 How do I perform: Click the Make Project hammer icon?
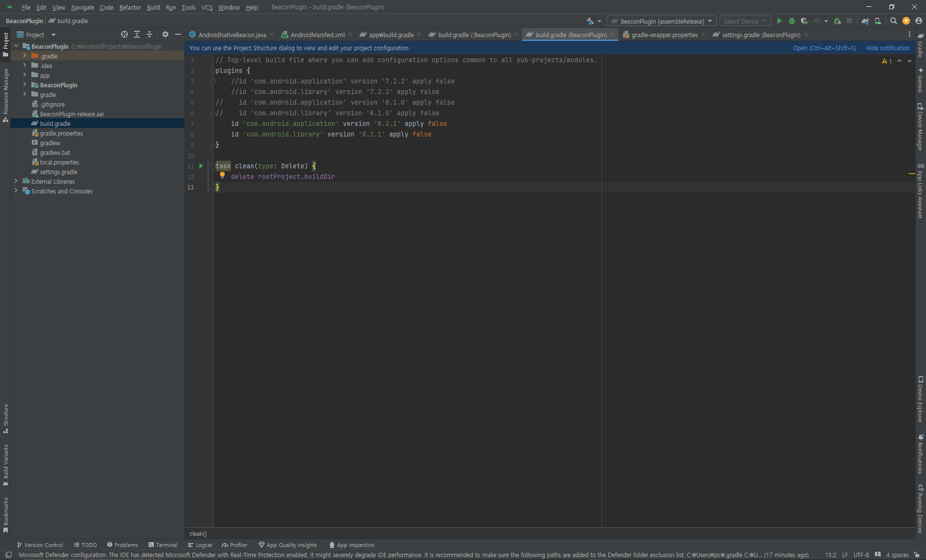590,21
